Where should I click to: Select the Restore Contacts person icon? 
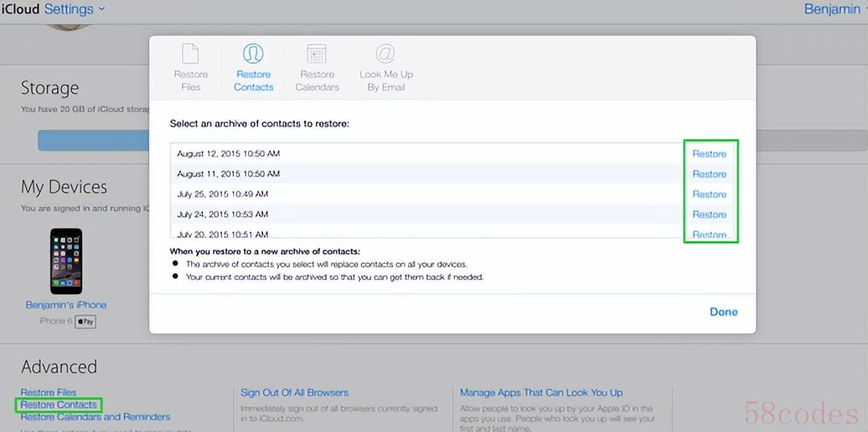coord(253,53)
